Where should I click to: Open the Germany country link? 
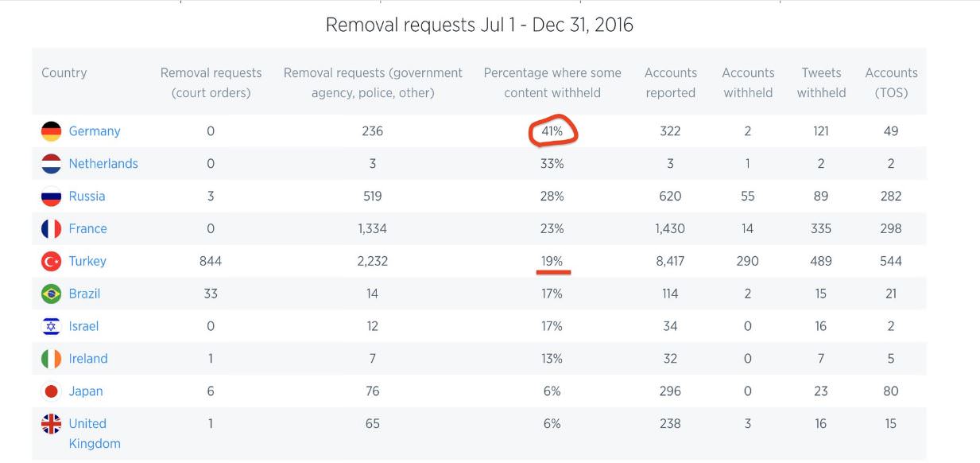coord(95,131)
